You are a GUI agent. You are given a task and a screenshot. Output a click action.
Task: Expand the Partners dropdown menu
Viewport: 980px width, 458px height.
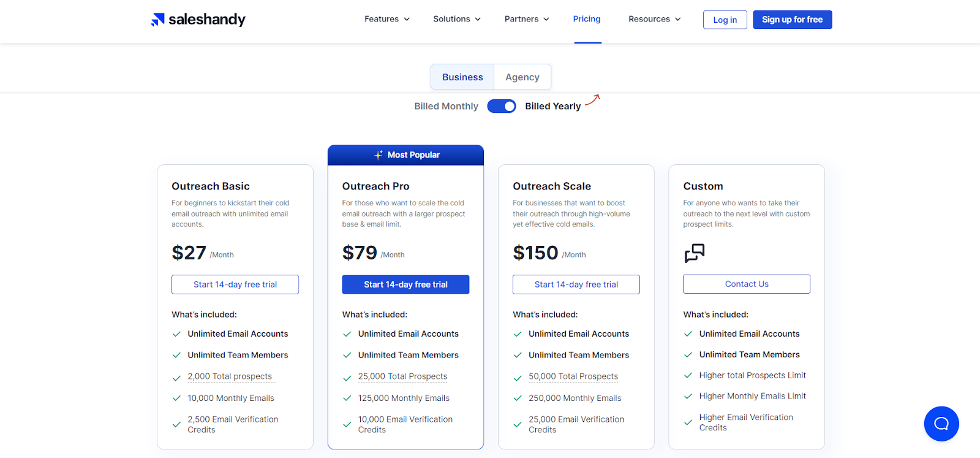point(527,19)
